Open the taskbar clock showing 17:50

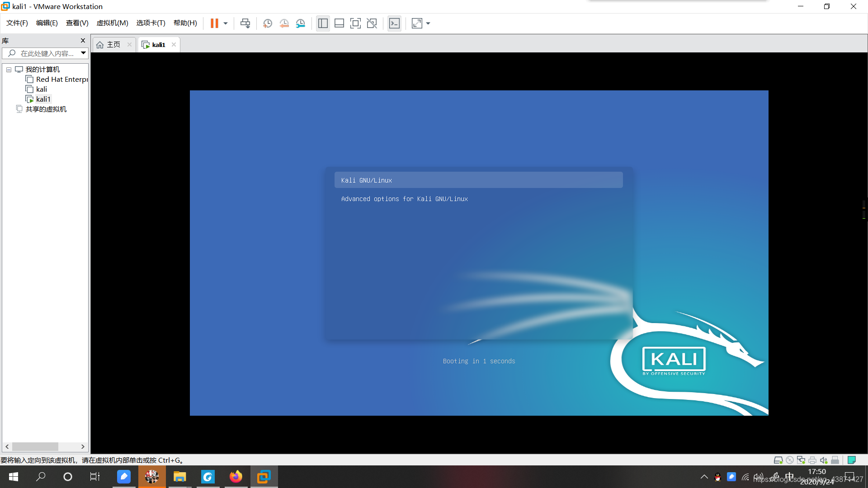(817, 472)
